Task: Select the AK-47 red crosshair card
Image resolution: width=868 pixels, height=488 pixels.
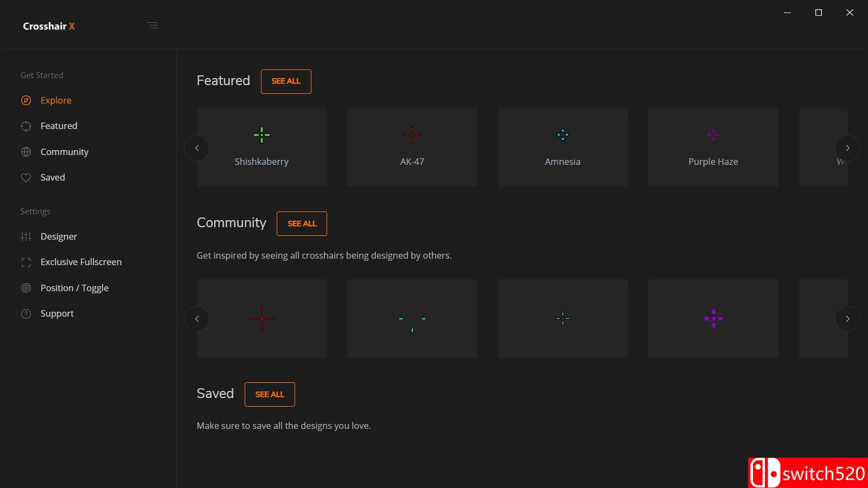Action: (412, 147)
